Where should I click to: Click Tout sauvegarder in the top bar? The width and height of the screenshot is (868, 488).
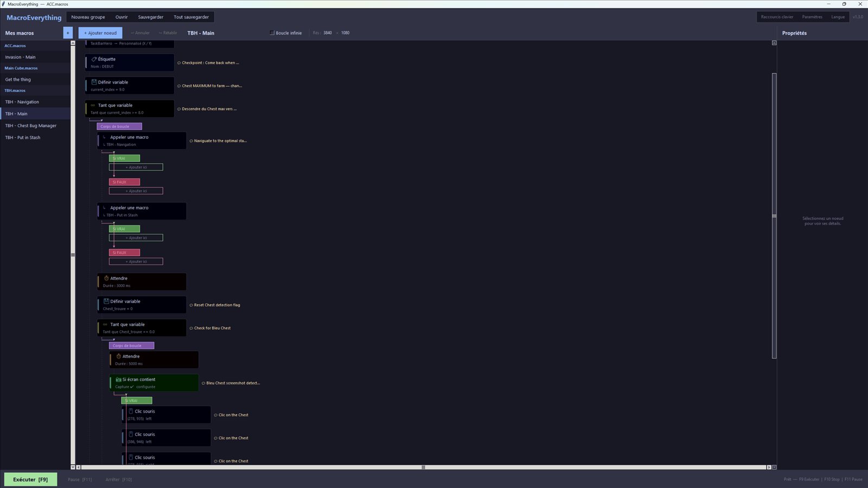191,17
